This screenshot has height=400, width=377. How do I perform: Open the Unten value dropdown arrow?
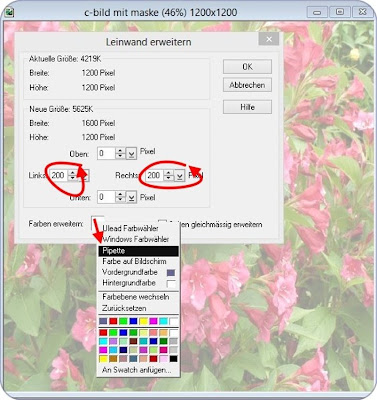[131, 197]
